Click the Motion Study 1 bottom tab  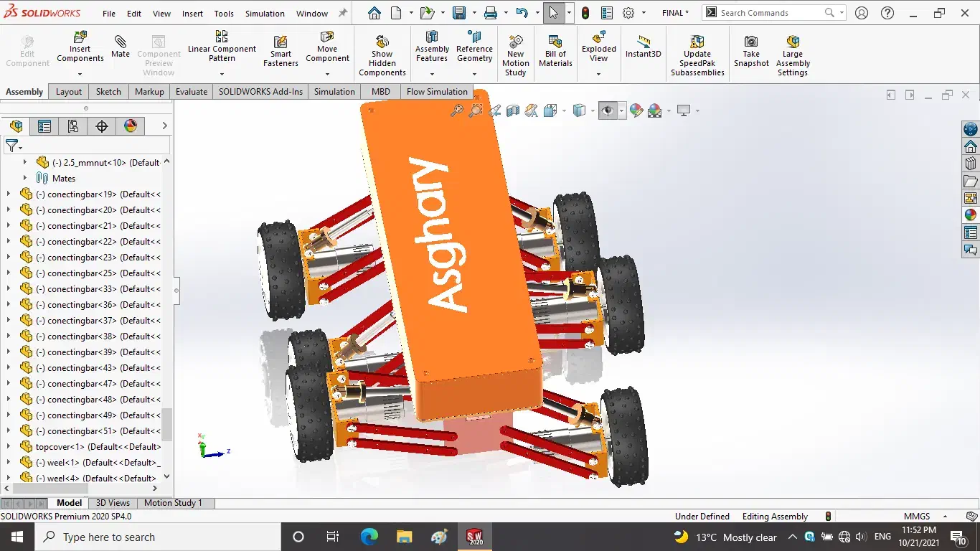tap(173, 503)
